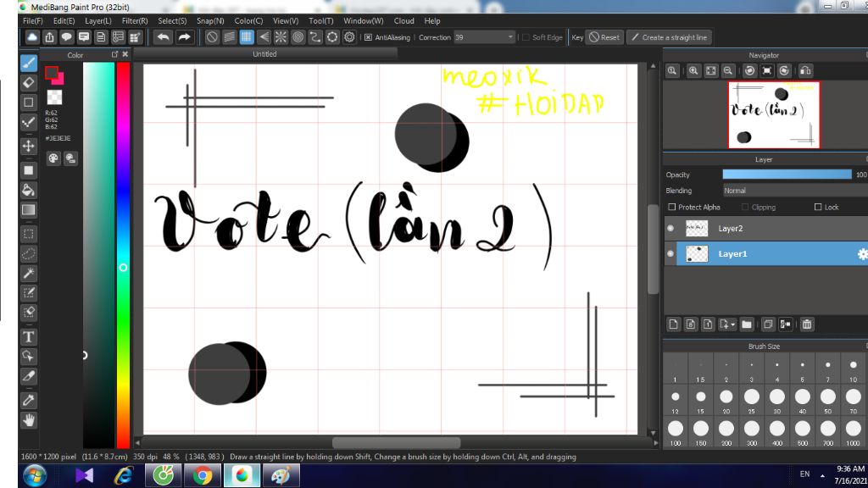Image resolution: width=868 pixels, height=488 pixels.
Task: Select the Move tool with four arrows
Action: (29, 146)
